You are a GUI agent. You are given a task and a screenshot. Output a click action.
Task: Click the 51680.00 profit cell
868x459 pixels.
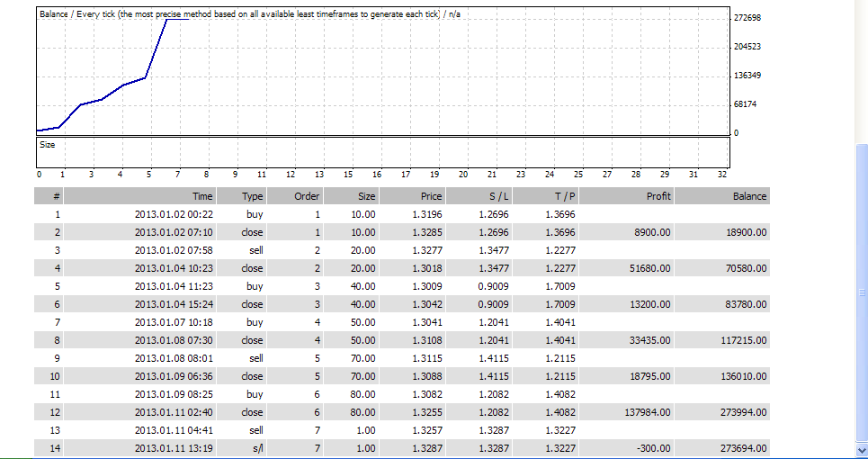click(x=649, y=268)
